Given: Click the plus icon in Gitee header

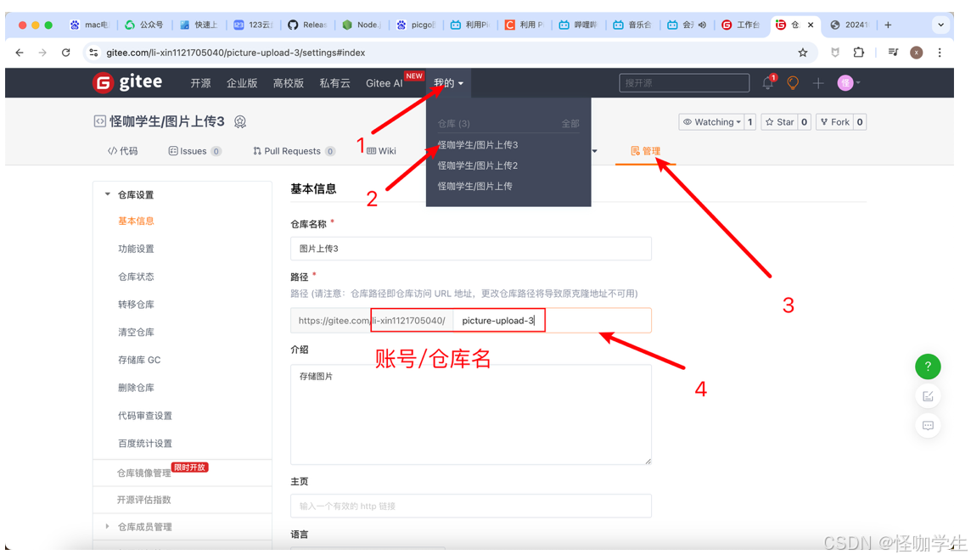Looking at the screenshot, I should [x=818, y=82].
